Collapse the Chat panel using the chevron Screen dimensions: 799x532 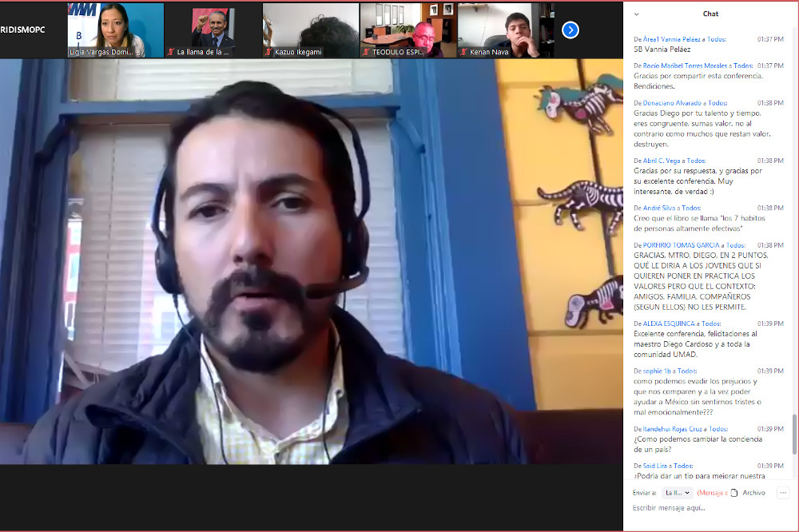click(x=637, y=14)
